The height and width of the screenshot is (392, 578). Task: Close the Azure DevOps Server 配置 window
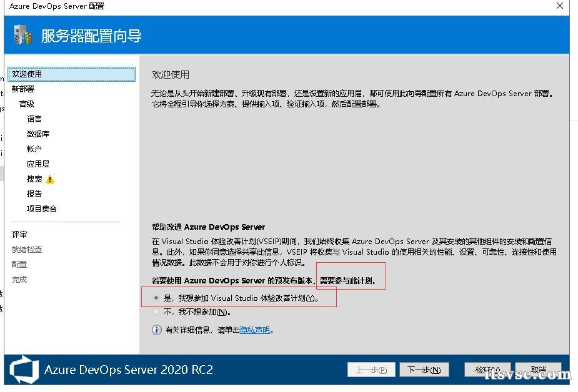560,6
